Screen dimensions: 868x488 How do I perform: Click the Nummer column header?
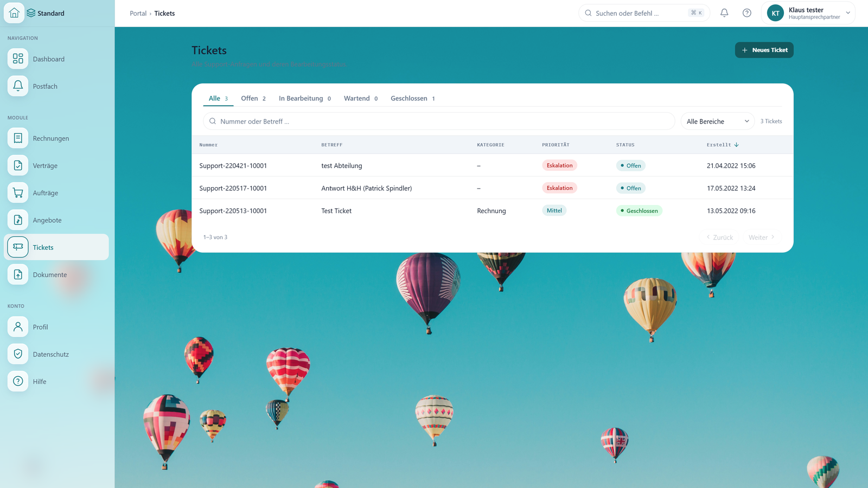tap(208, 145)
